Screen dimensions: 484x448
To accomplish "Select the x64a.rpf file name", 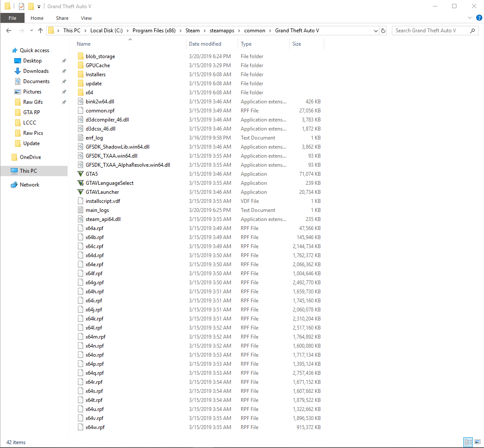I will tap(94, 228).
